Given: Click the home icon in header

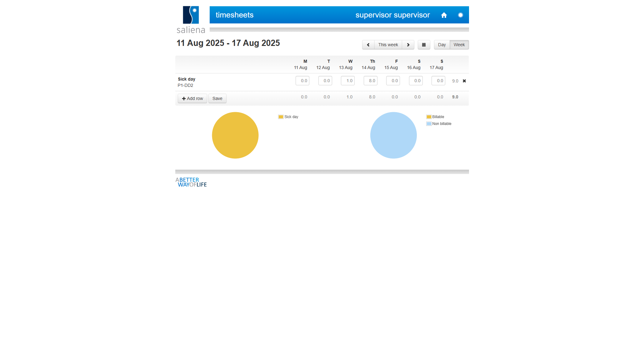Looking at the screenshot, I should click(444, 15).
